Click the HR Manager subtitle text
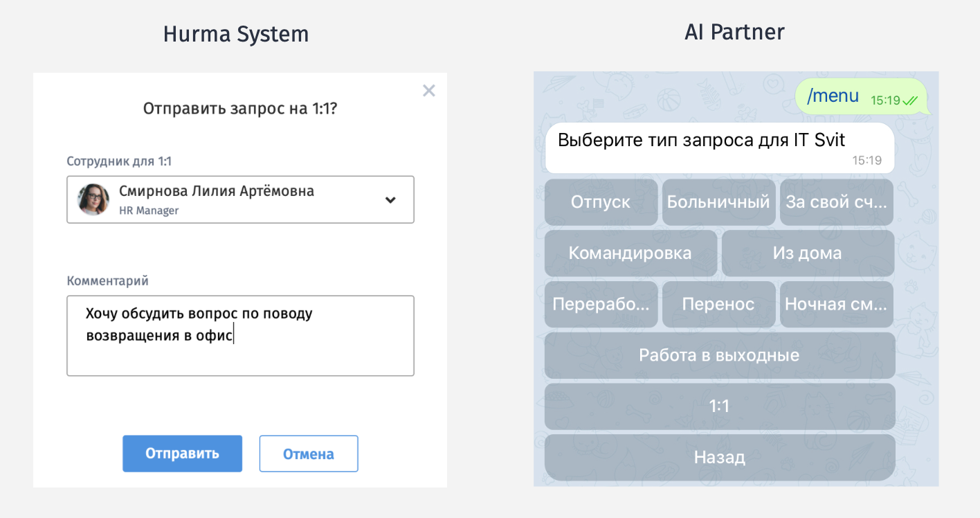980x518 pixels. 149,211
